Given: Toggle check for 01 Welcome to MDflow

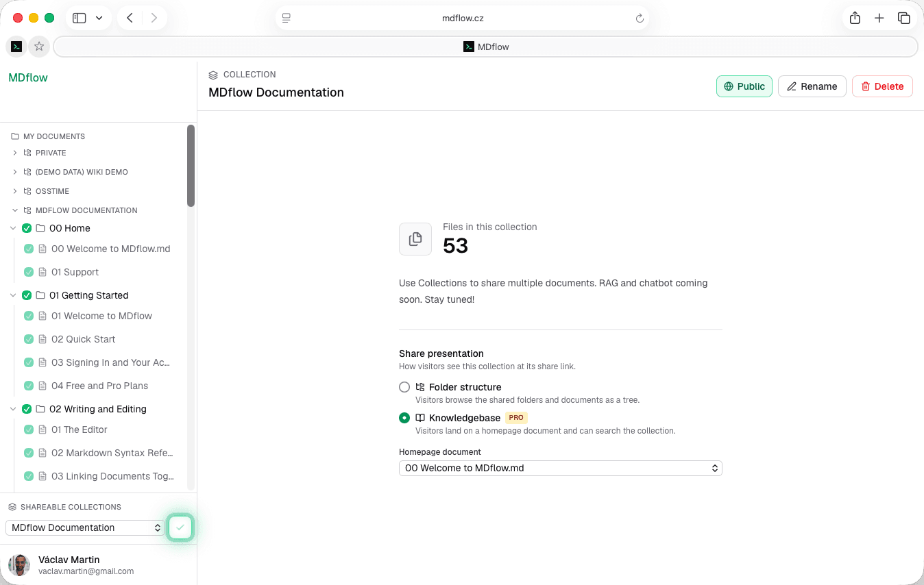Looking at the screenshot, I should 29,316.
